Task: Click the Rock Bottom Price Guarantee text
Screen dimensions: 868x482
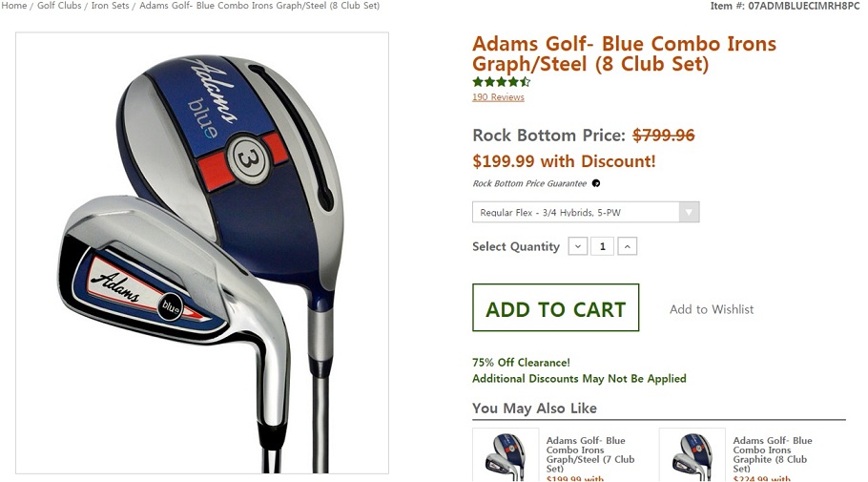Action: pyautogui.click(x=529, y=183)
